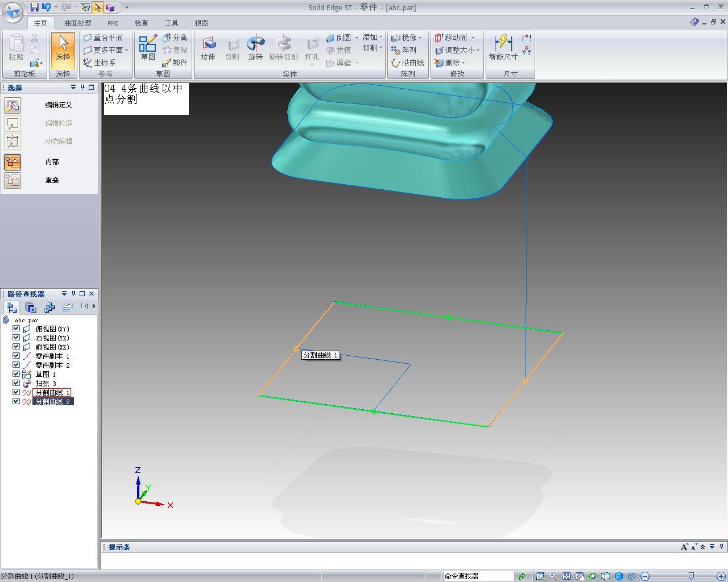Click the 部件 (Component) command
This screenshot has width=728, height=582.
175,63
